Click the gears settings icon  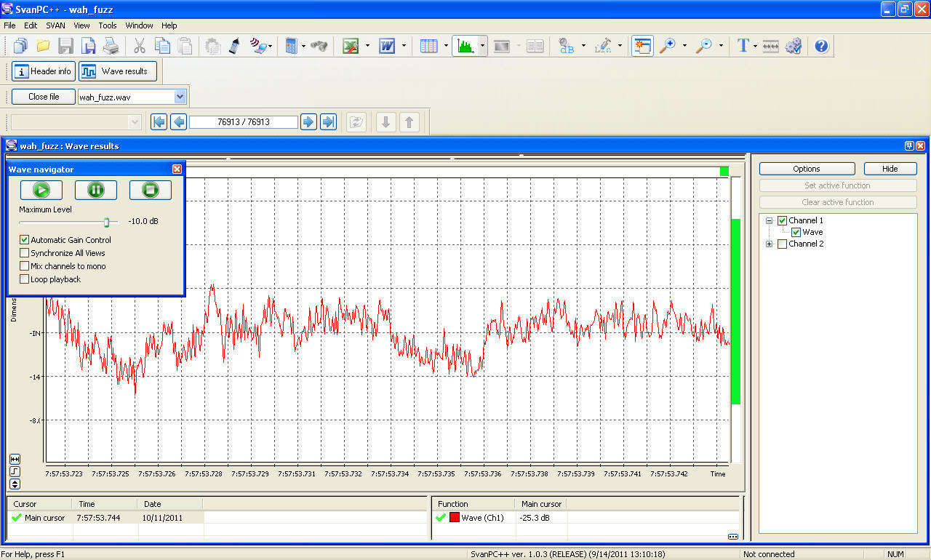point(793,46)
